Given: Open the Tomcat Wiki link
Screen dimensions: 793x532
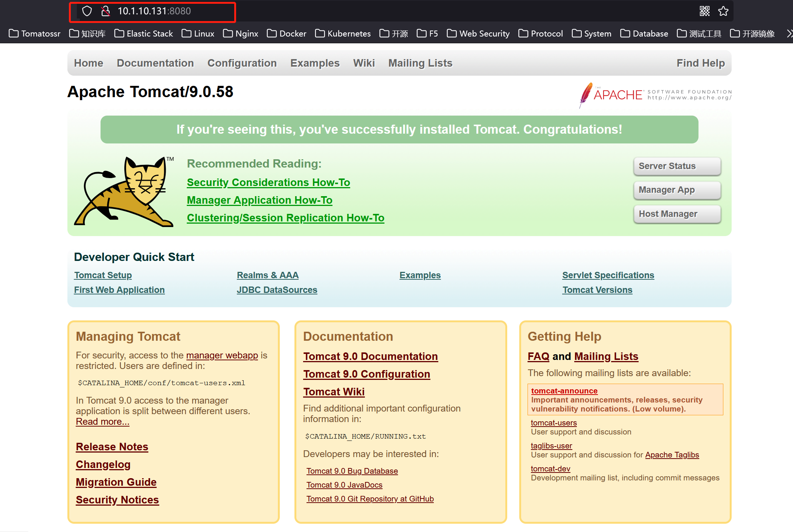Looking at the screenshot, I should click(x=334, y=392).
